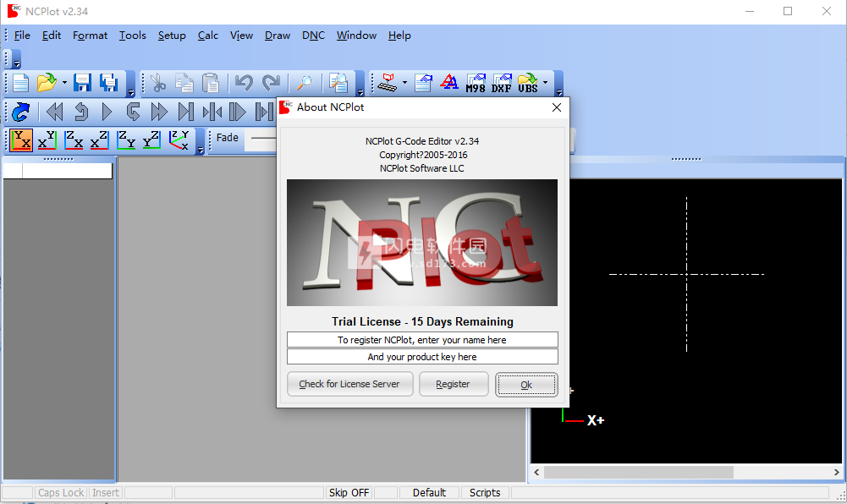The image size is (847, 504).
Task: Click the magnifying glass find icon
Action: (x=305, y=83)
